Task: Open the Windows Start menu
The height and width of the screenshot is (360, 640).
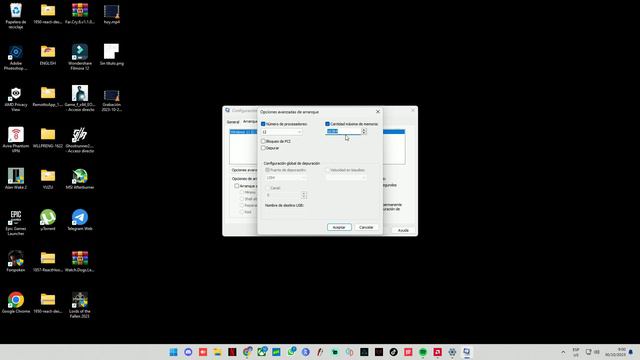Action: point(173,352)
